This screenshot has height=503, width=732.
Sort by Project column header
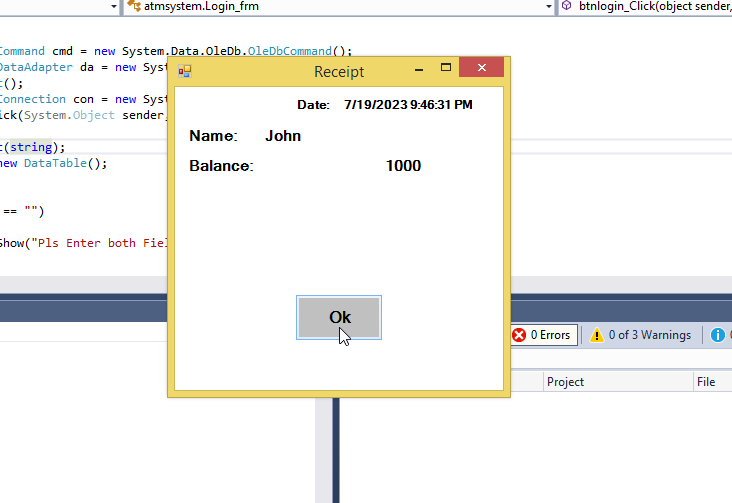[566, 382]
